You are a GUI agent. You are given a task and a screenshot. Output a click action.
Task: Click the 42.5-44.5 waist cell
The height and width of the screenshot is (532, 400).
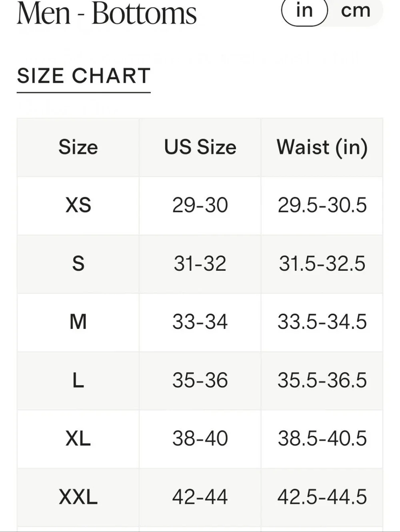pos(322,497)
